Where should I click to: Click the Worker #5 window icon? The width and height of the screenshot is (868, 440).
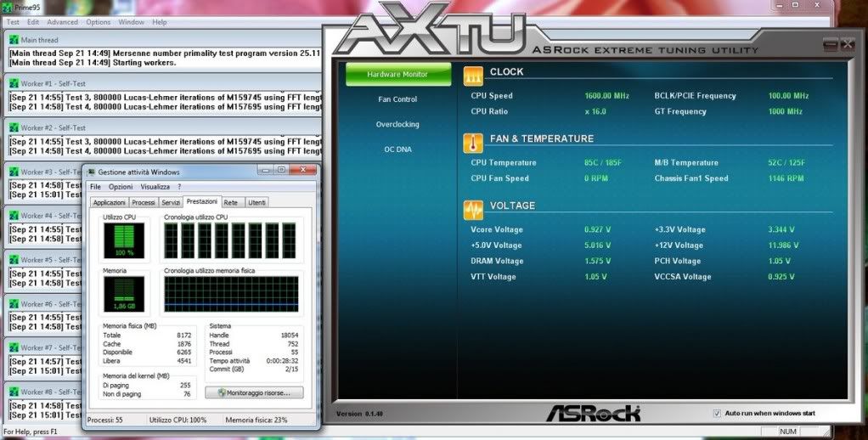point(13,260)
